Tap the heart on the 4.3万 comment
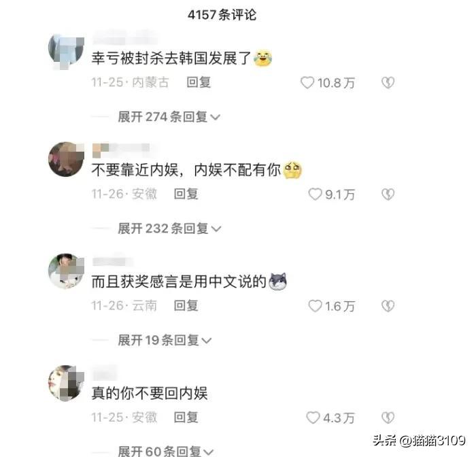 point(313,418)
